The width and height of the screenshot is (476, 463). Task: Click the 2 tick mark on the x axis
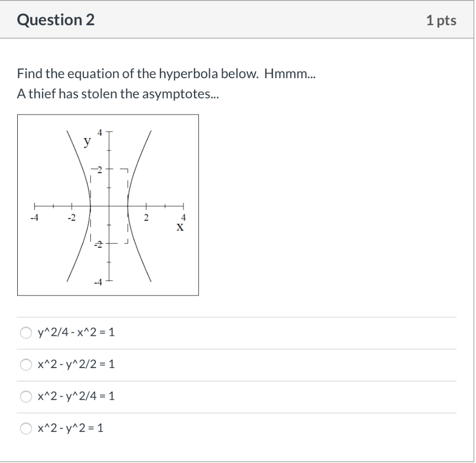pos(146,205)
